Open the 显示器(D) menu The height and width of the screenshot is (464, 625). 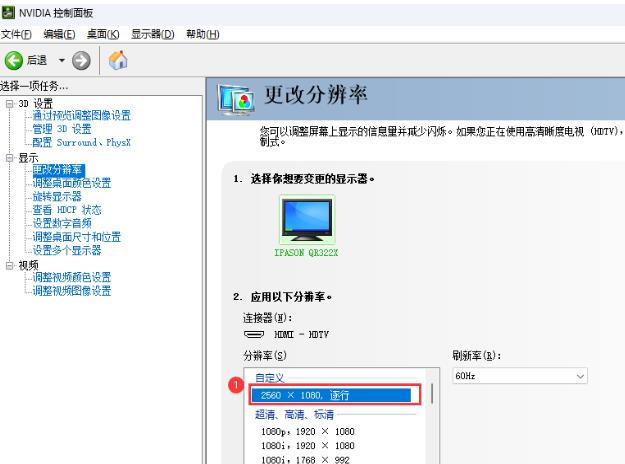click(x=153, y=34)
